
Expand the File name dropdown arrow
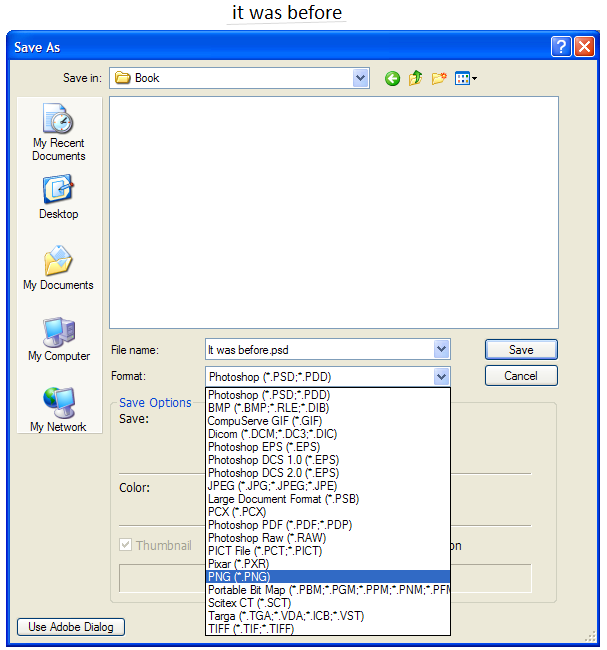(442, 349)
